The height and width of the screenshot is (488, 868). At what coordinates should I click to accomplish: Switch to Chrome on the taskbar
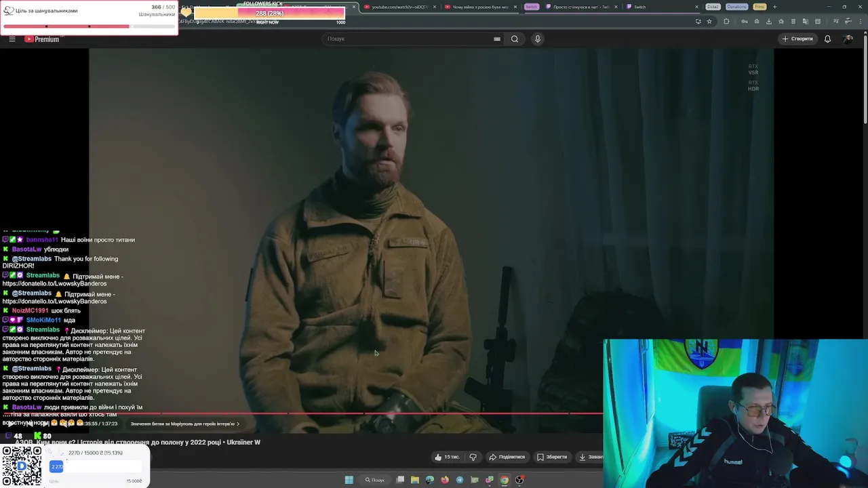(x=505, y=480)
